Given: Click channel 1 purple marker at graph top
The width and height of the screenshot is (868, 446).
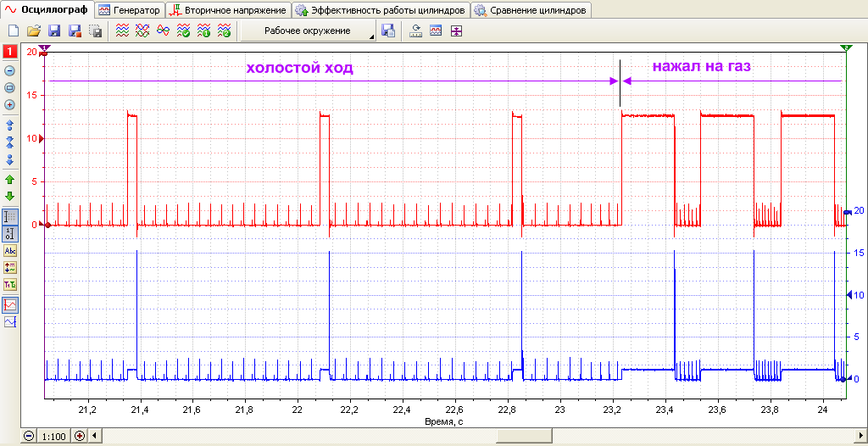Looking at the screenshot, I should (x=44, y=48).
